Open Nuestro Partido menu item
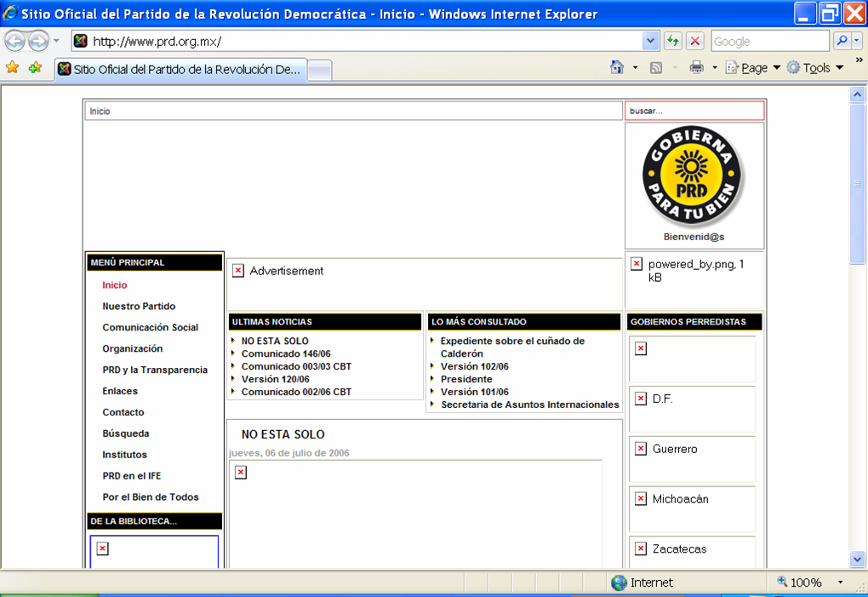 (x=139, y=307)
